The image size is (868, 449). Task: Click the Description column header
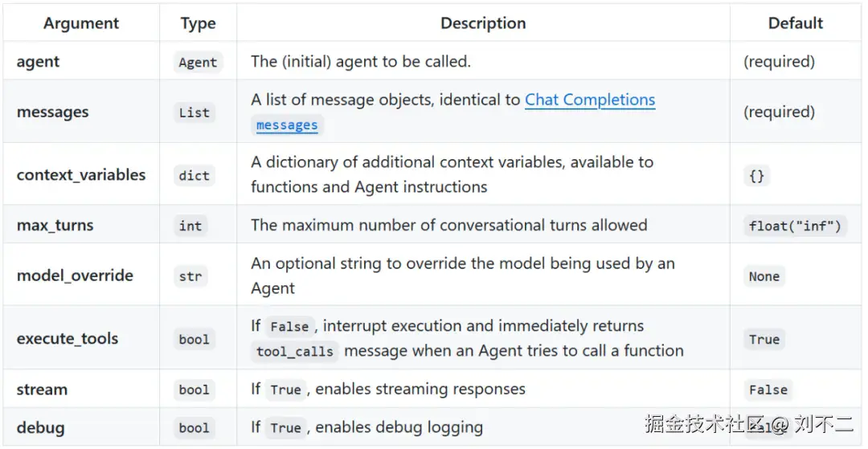[483, 23]
